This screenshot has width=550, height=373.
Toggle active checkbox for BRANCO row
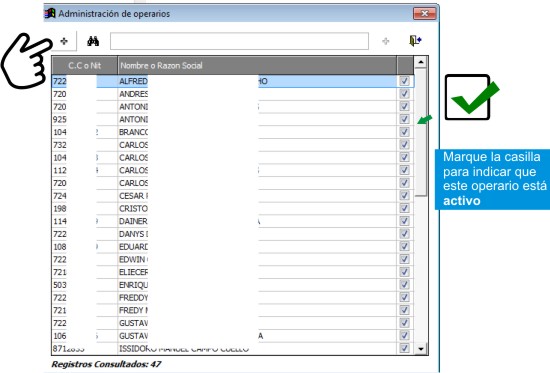[404, 132]
